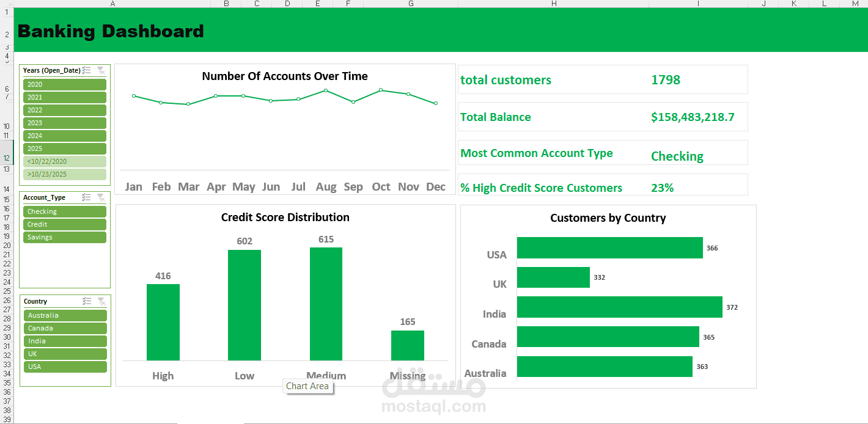868x424 pixels.
Task: Clear filter on Country slicer
Action: point(101,301)
